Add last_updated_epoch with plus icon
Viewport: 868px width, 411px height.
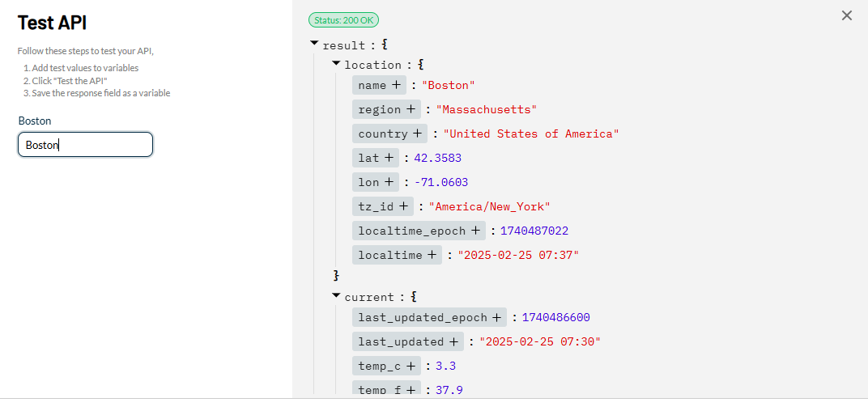click(x=496, y=317)
